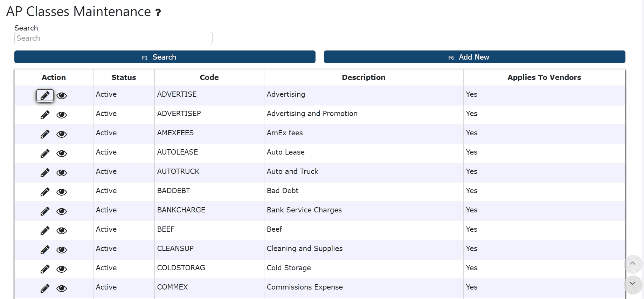This screenshot has width=644, height=299.
Task: View the CLEANSUP class
Action: (62, 250)
